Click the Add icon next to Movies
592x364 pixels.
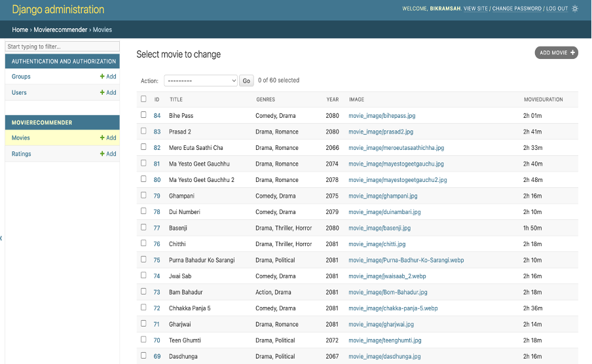pos(108,138)
